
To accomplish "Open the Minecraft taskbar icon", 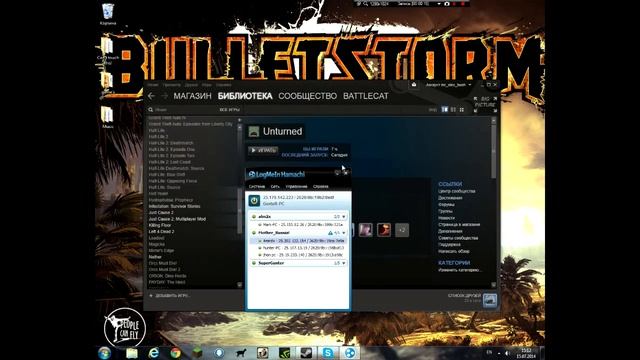I will [197, 353].
